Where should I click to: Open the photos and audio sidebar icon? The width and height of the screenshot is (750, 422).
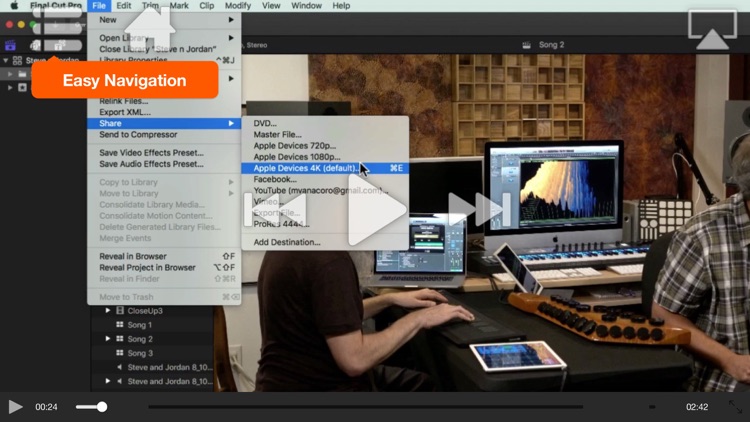pyautogui.click(x=35, y=45)
